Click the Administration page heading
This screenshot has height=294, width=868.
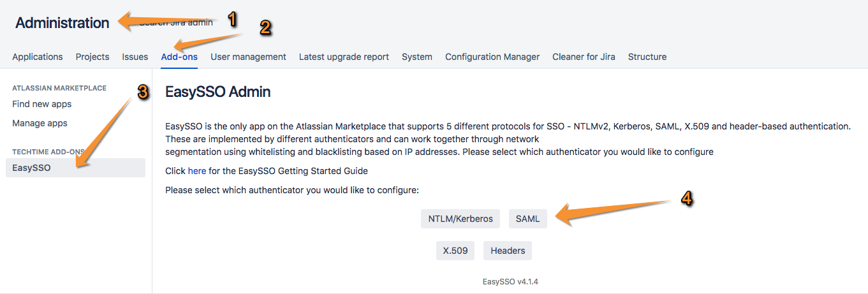point(63,23)
